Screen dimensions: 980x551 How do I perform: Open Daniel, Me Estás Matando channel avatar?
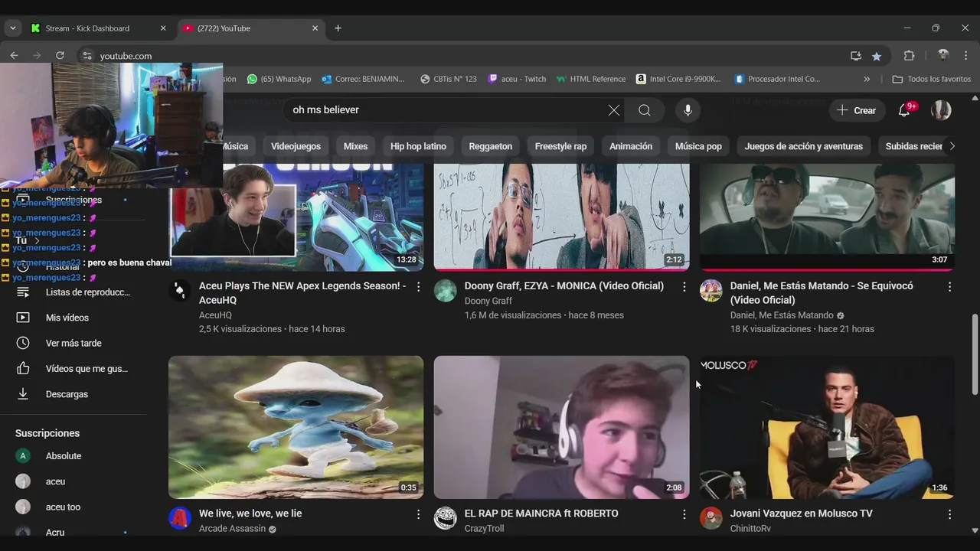pos(711,290)
